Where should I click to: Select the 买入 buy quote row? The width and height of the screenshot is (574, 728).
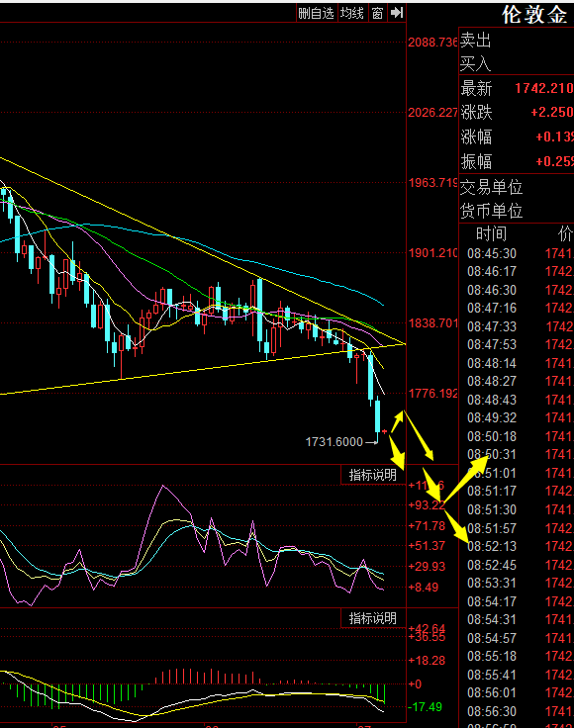(x=517, y=63)
